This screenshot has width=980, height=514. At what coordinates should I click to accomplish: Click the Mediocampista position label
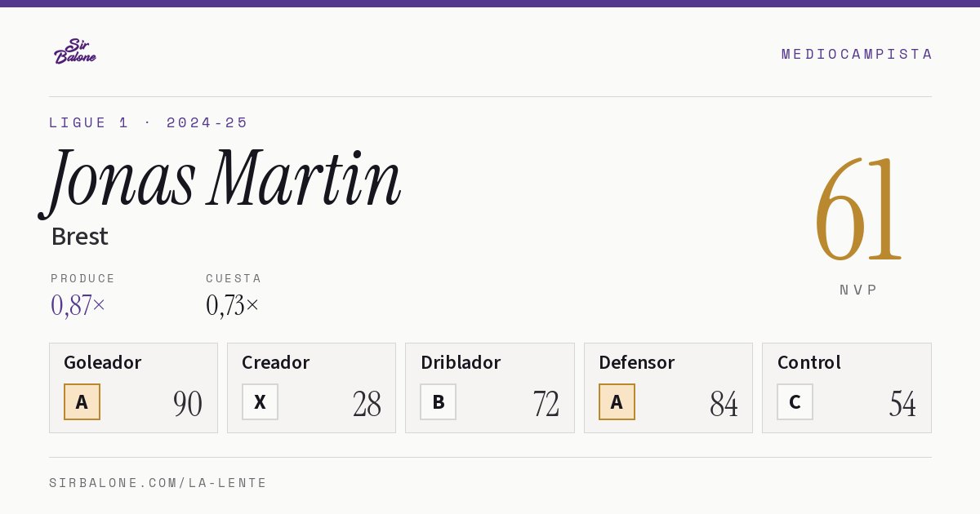[x=857, y=54]
